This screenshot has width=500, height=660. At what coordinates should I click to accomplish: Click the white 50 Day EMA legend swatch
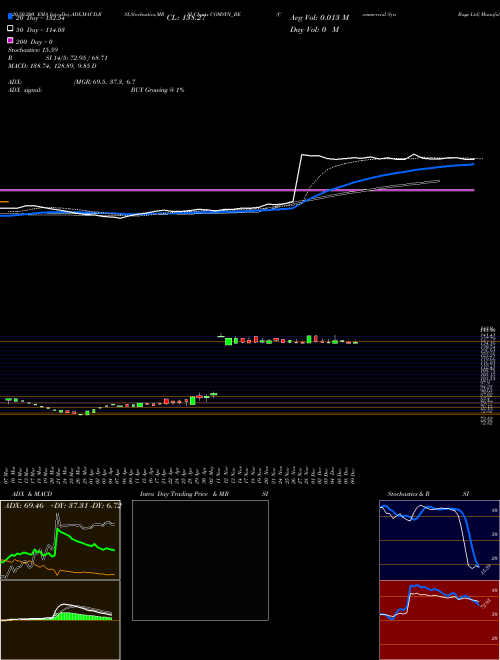[x=11, y=28]
